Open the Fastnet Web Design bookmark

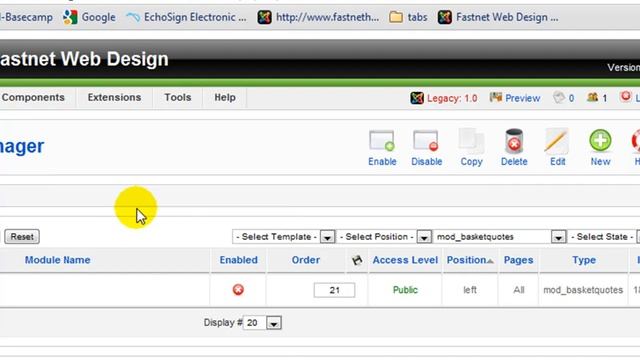[x=498, y=17]
